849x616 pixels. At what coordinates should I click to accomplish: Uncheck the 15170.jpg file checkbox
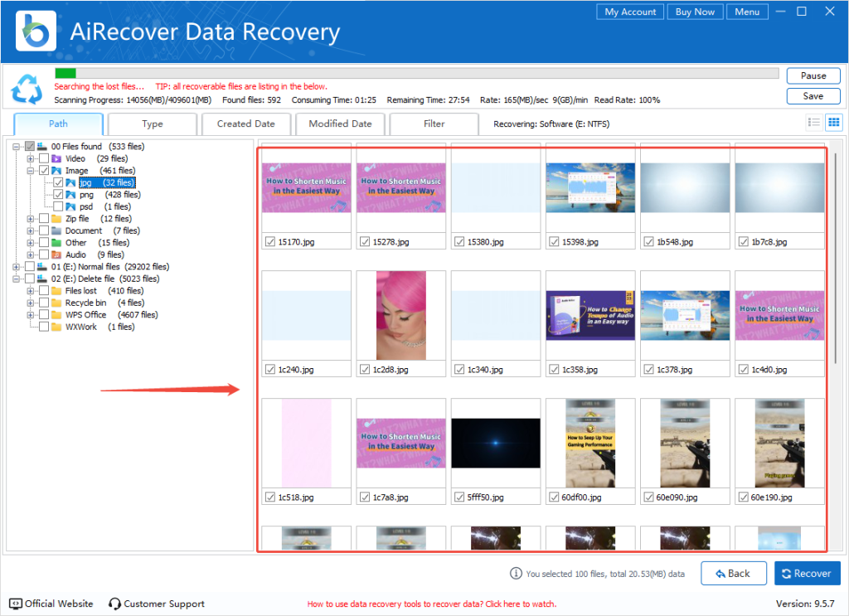[270, 242]
